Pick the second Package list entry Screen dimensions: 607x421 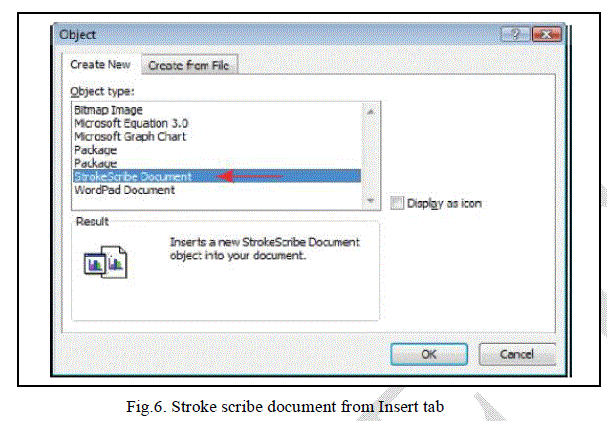95,162
